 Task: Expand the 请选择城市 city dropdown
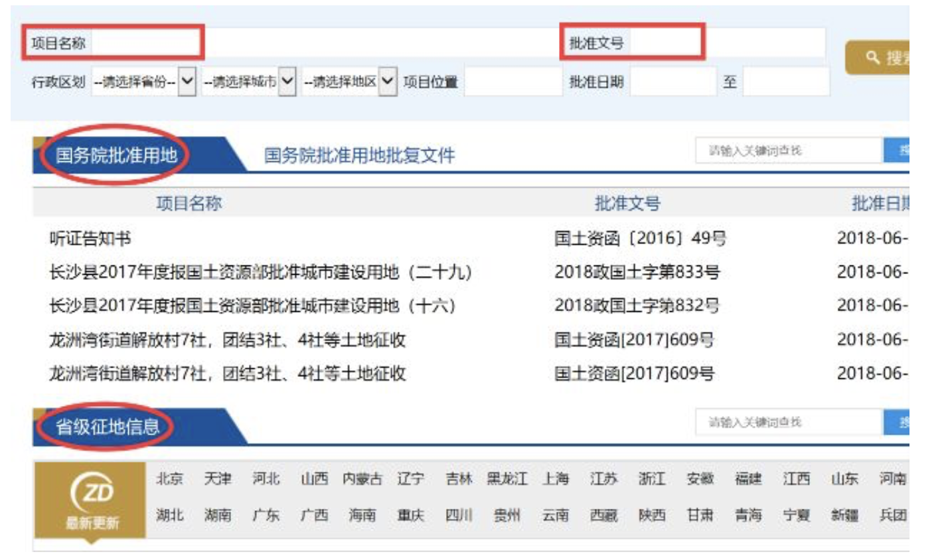point(248,82)
